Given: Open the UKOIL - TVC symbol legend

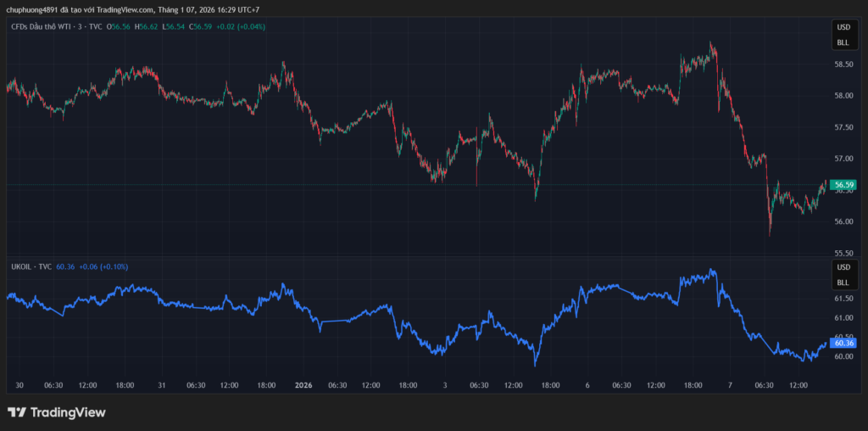Looking at the screenshot, I should point(30,266).
